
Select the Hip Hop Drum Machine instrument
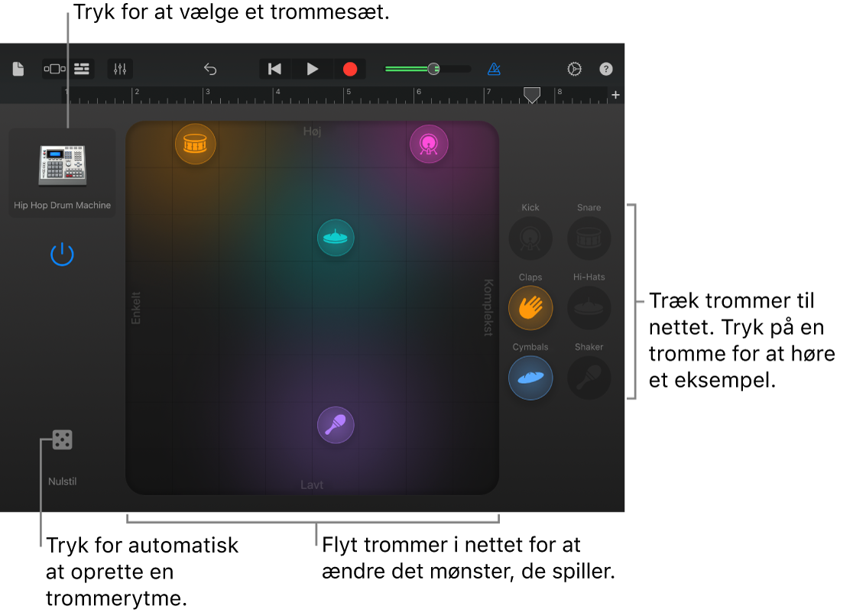pyautogui.click(x=62, y=163)
